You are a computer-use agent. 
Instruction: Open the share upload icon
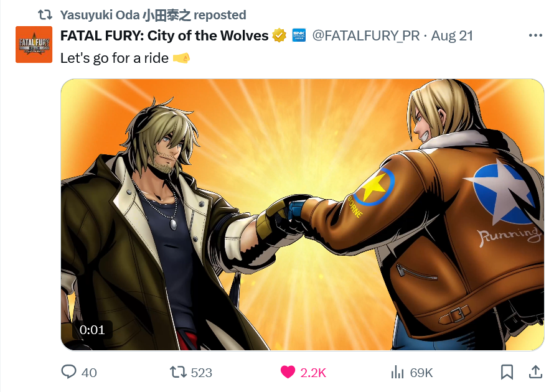(535, 371)
